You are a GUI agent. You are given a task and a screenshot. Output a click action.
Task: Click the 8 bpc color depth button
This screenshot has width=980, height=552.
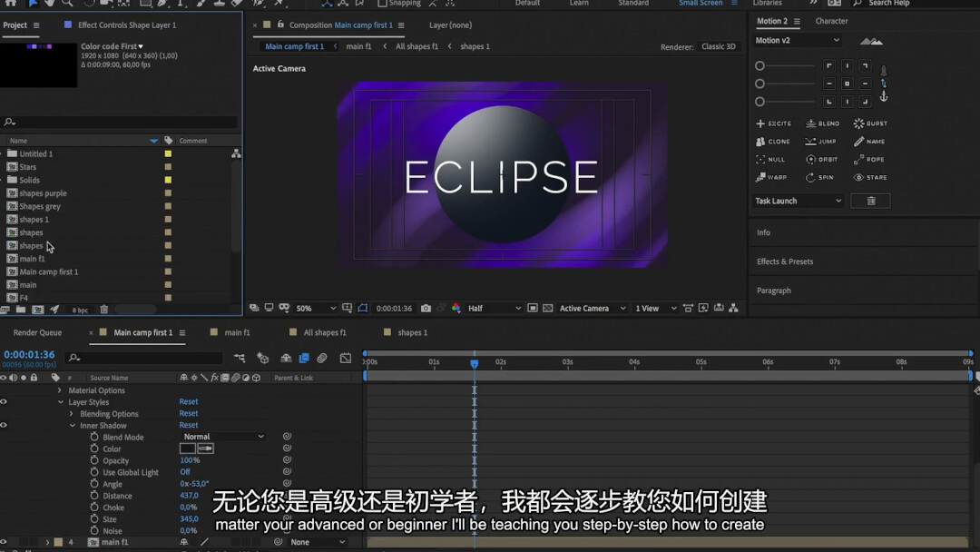(x=80, y=310)
